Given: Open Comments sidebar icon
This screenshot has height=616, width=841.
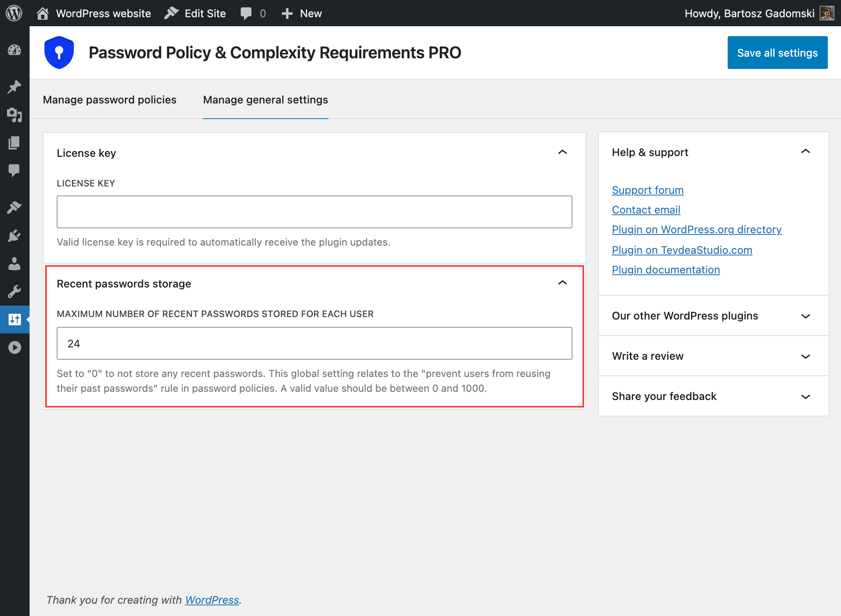Looking at the screenshot, I should coord(14,170).
